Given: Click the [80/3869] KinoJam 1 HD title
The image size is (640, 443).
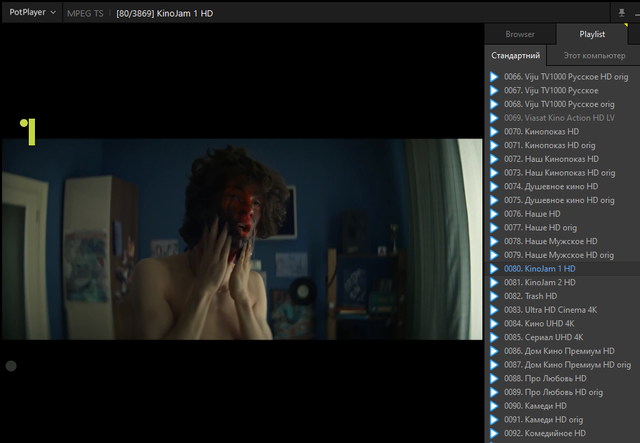Looking at the screenshot, I should coord(164,13).
